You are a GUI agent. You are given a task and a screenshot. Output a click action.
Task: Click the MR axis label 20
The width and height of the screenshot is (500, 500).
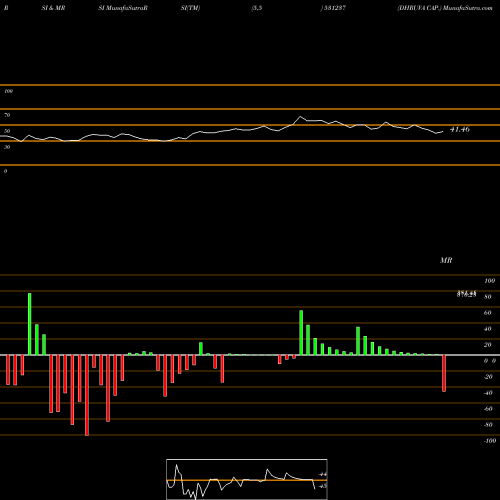point(488,345)
